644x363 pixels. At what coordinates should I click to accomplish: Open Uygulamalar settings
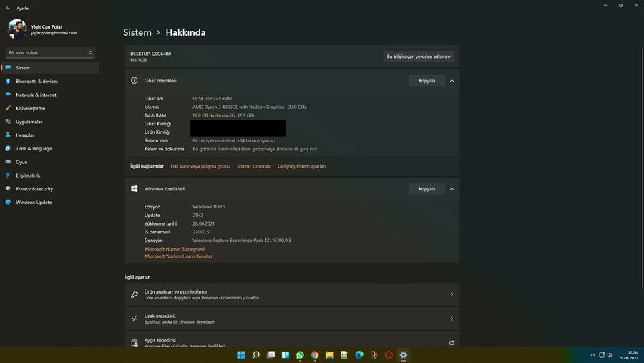(50, 122)
